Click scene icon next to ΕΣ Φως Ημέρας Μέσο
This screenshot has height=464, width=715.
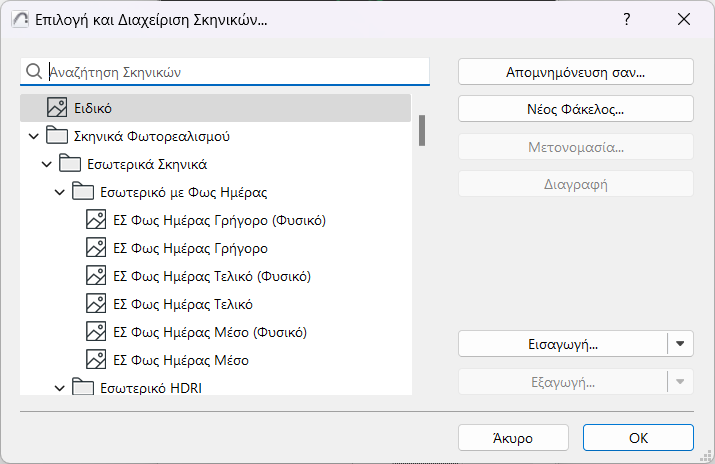(96, 360)
